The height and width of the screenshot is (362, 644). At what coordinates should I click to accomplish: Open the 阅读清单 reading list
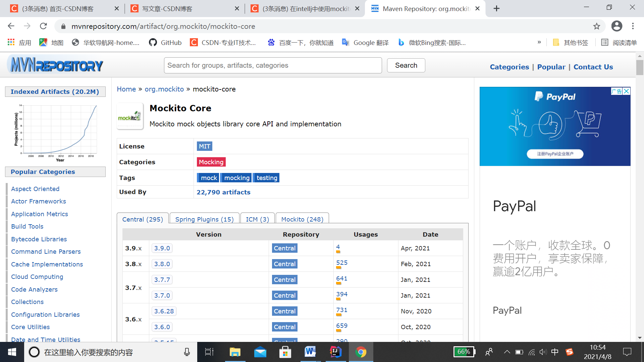[619, 43]
